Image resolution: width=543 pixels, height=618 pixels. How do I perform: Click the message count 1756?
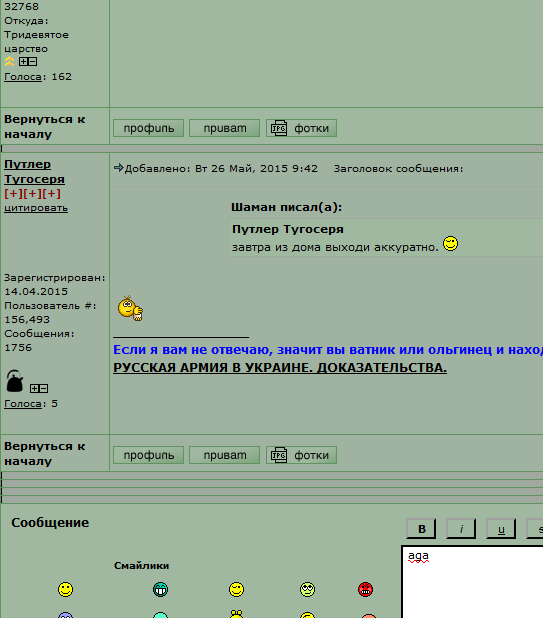click(x=18, y=348)
